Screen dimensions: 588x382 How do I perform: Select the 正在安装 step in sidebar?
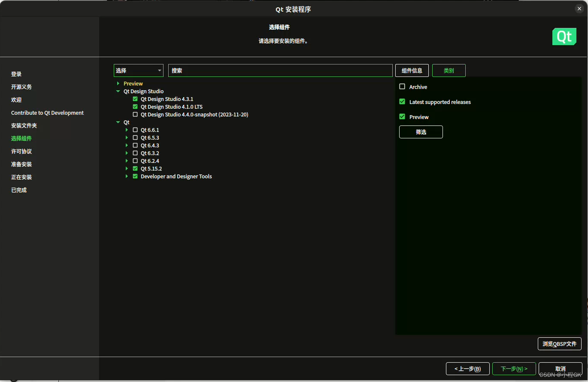pyautogui.click(x=21, y=177)
